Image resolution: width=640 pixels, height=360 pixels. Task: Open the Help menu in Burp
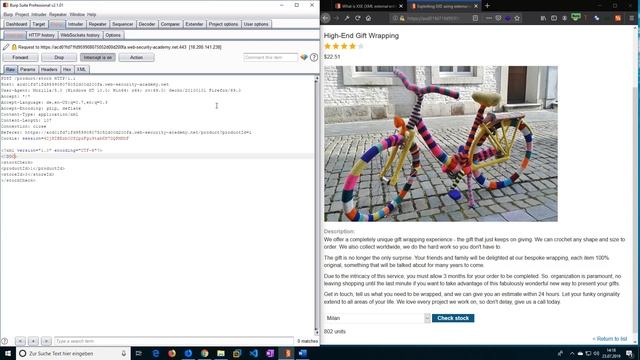click(91, 14)
